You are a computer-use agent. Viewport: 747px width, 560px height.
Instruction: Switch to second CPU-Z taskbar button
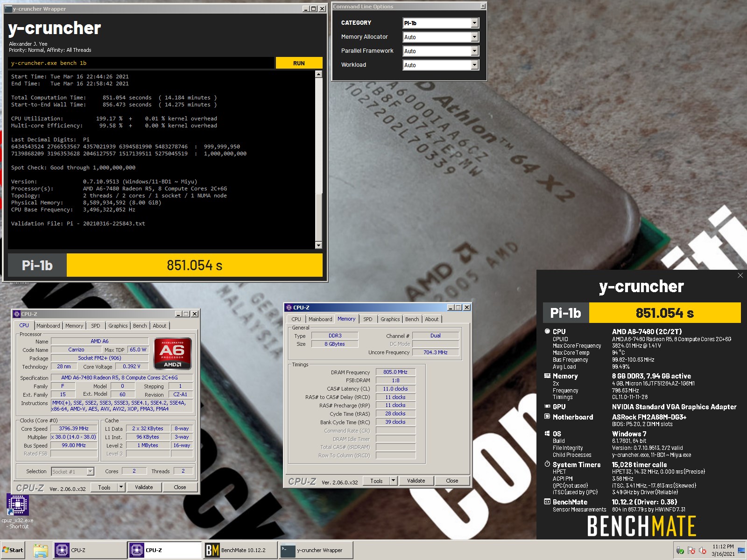(164, 550)
